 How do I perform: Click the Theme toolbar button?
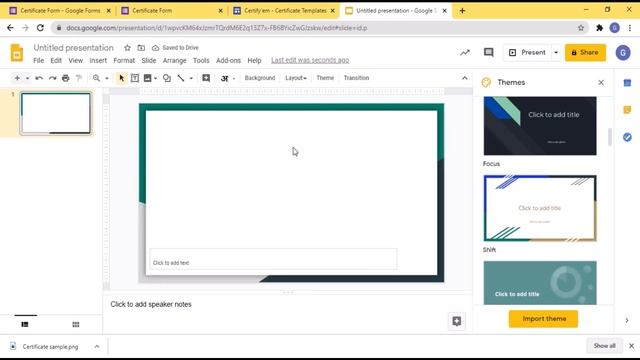[325, 78]
